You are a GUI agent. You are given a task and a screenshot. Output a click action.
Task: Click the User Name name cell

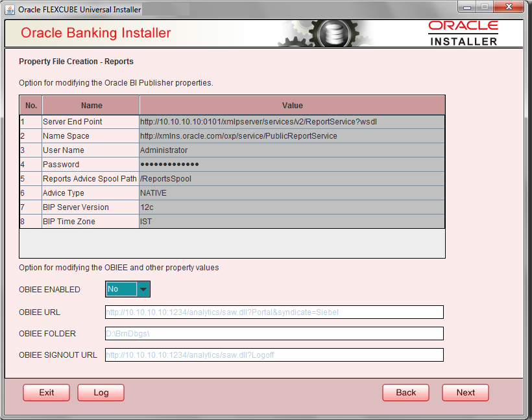[90, 150]
